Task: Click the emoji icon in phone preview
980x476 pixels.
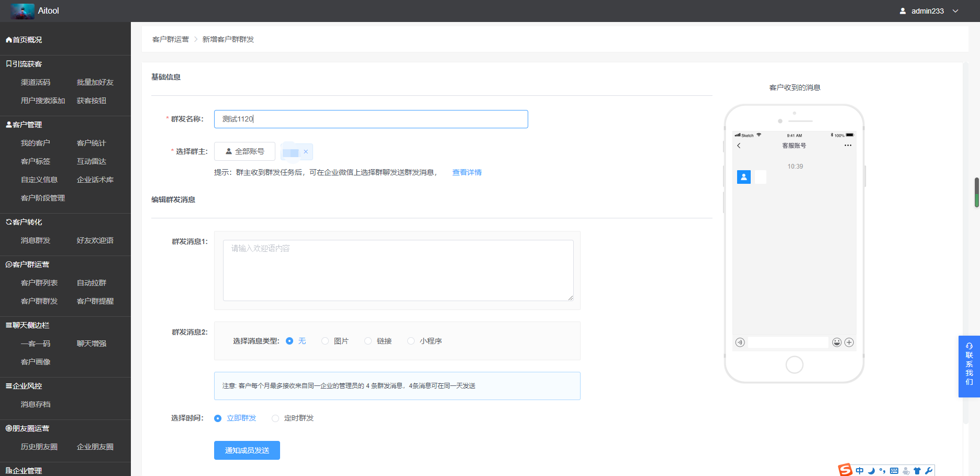Action: tap(837, 342)
